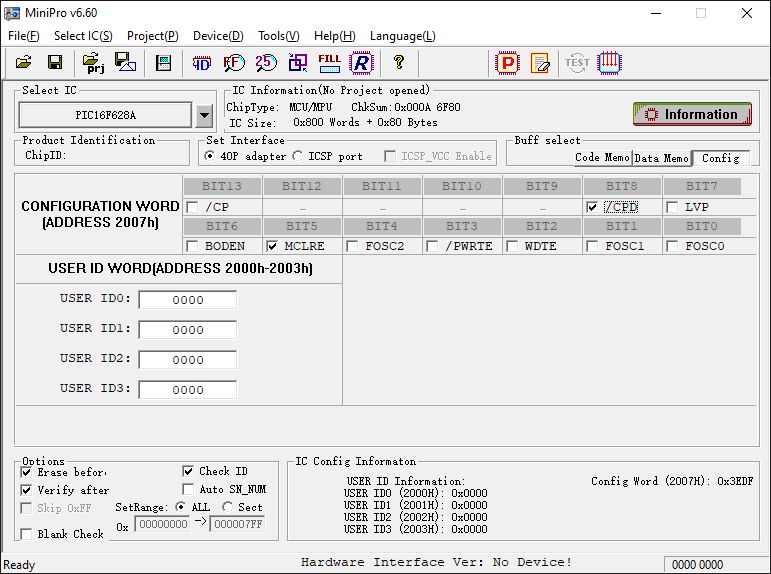
Task: Click the FILL buffer toolbar icon
Action: coord(329,63)
